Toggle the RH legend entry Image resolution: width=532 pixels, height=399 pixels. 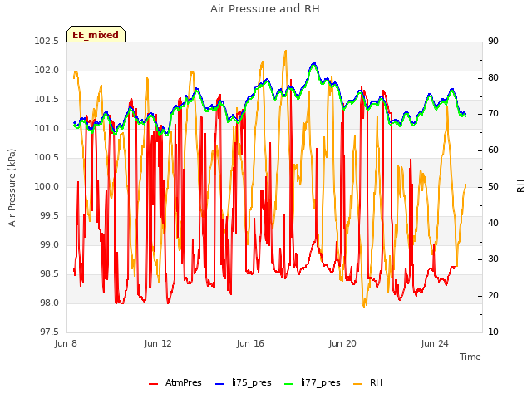click(x=367, y=382)
